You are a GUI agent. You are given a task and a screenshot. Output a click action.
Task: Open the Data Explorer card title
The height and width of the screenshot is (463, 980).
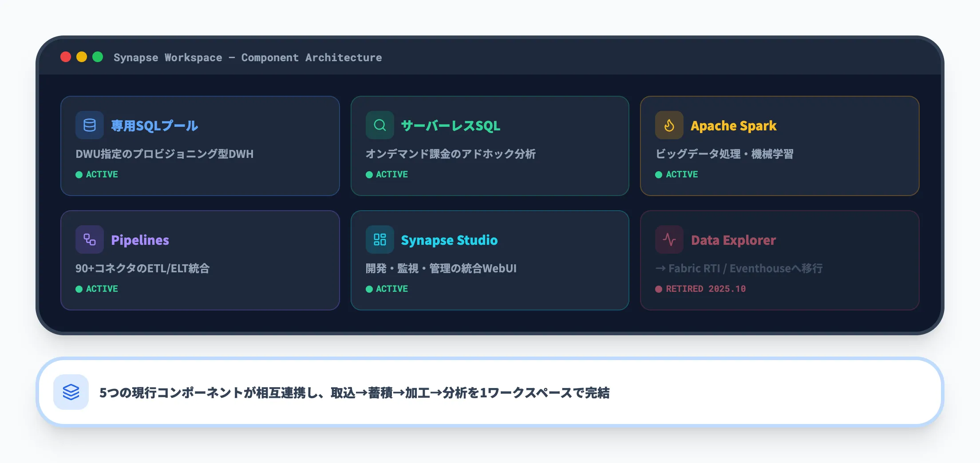click(x=733, y=240)
